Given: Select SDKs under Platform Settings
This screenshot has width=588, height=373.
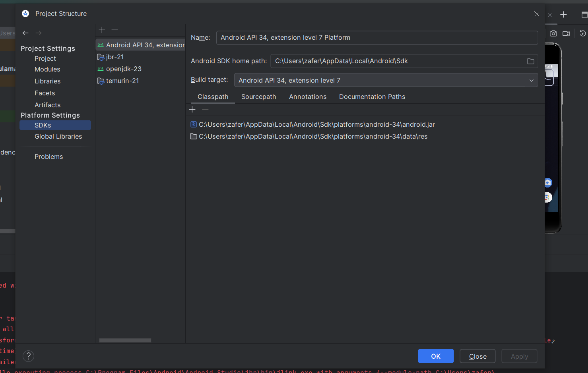Looking at the screenshot, I should 55,125.
